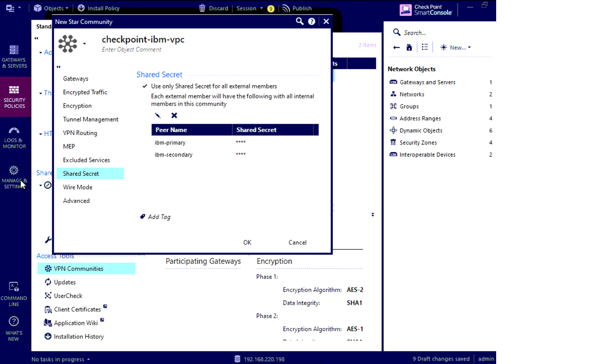Click the Installation History icon under Access Tools
This screenshot has height=364, width=597.
(48, 336)
